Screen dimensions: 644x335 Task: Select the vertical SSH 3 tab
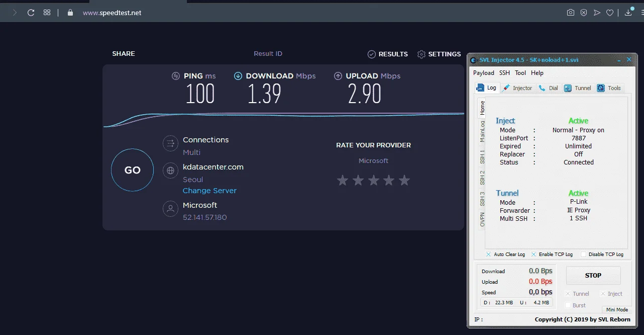[482, 199]
